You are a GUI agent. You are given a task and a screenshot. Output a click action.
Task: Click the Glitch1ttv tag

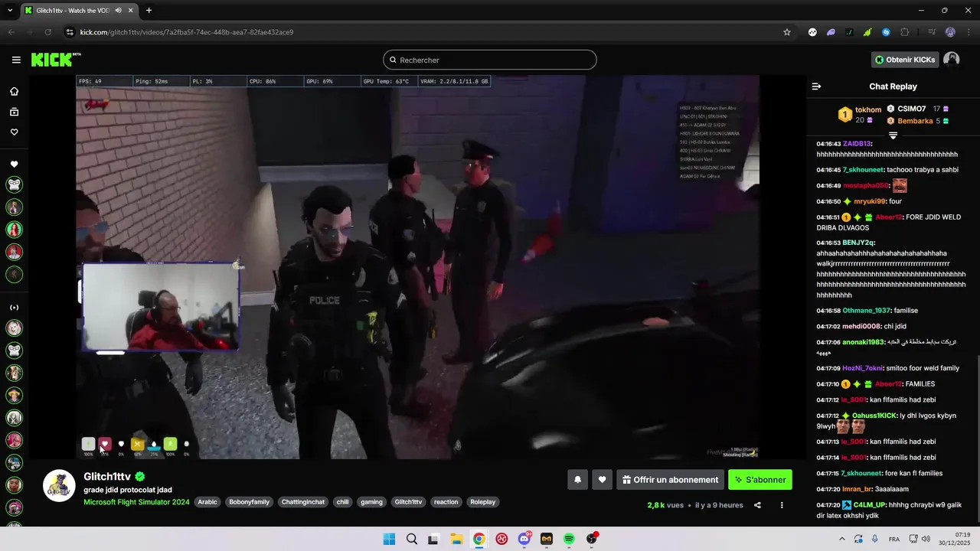pos(408,502)
